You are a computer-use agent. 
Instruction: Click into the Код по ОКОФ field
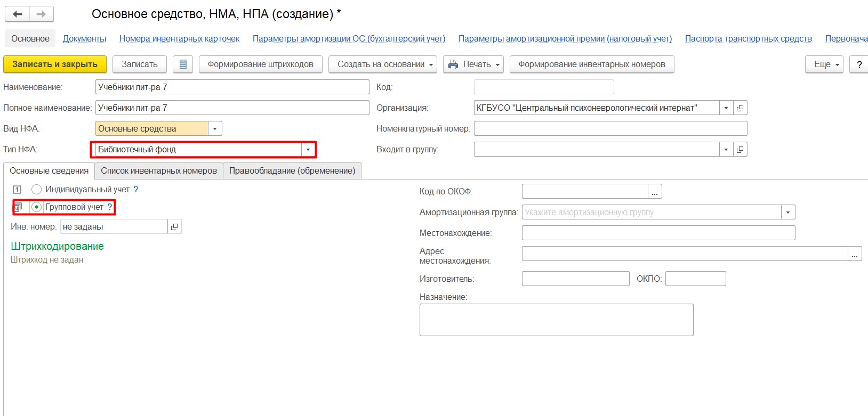(585, 192)
